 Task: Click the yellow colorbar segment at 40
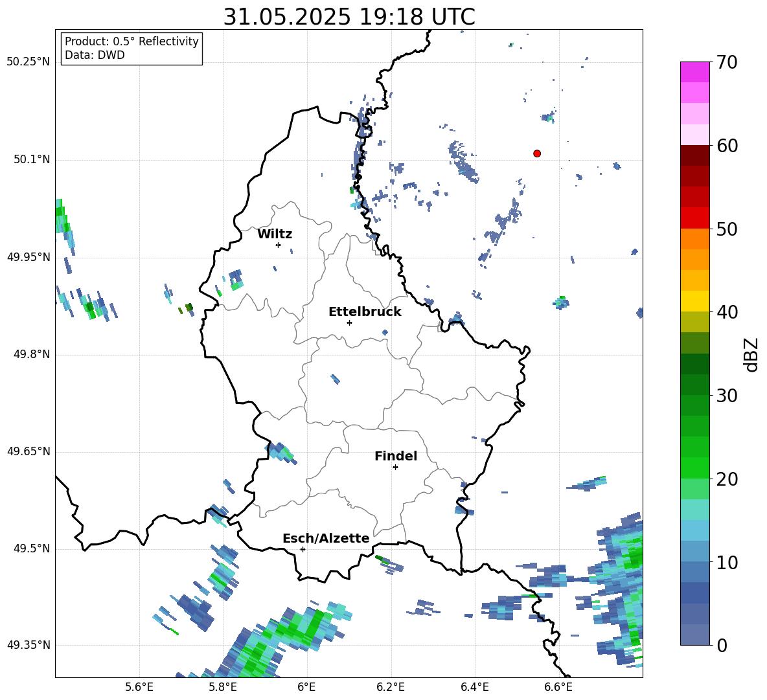[x=694, y=301]
